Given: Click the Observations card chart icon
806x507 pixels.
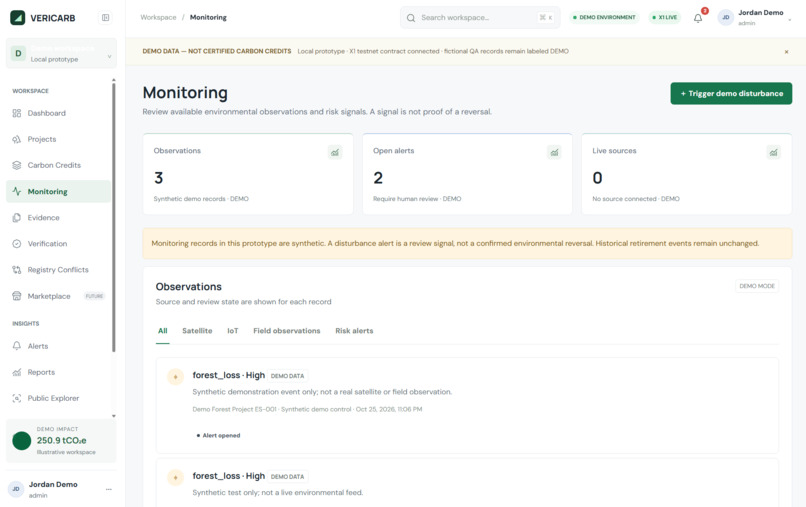Looking at the screenshot, I should (x=335, y=152).
